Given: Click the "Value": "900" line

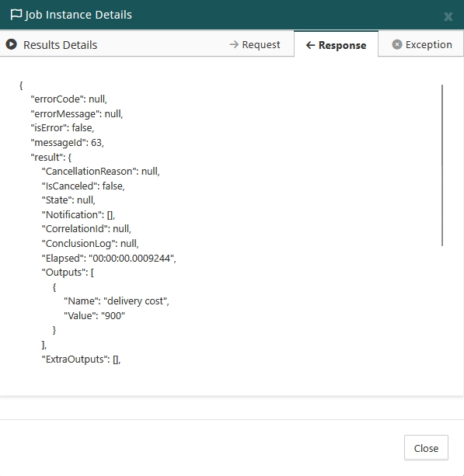Looking at the screenshot, I should click(x=94, y=315).
